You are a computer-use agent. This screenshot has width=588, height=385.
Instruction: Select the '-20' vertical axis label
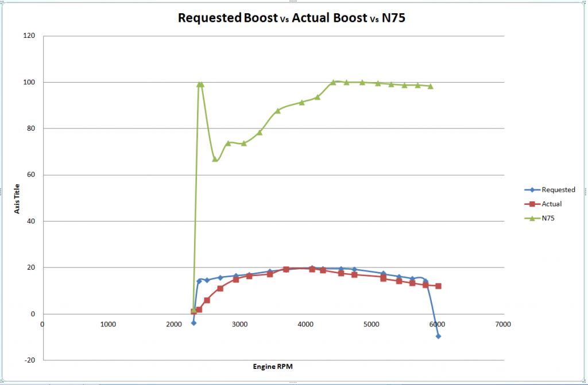pos(29,360)
